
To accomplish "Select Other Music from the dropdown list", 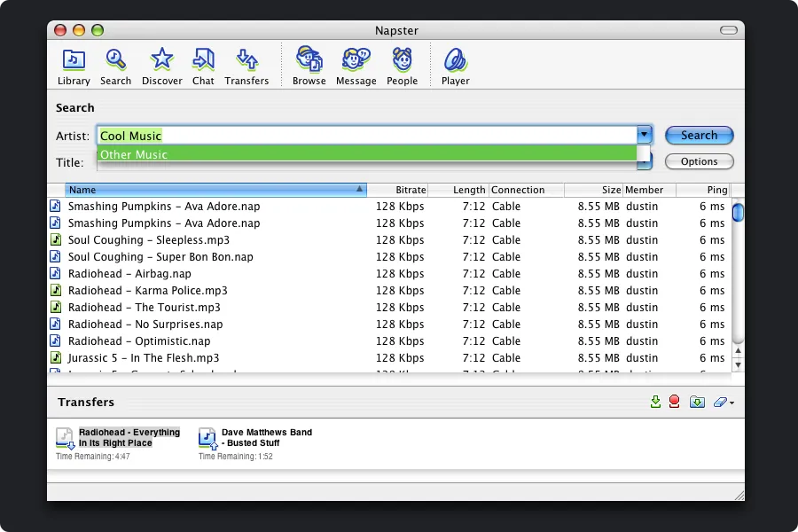I will (367, 153).
